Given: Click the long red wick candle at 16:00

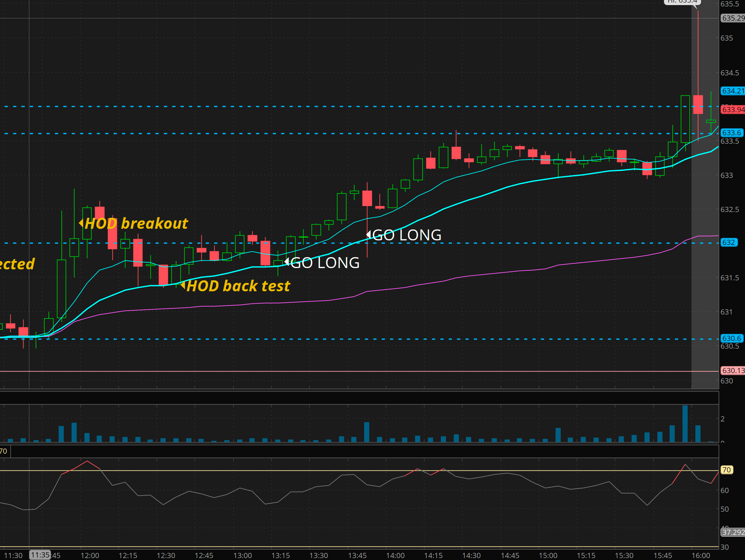Looking at the screenshot, I should pos(698,104).
